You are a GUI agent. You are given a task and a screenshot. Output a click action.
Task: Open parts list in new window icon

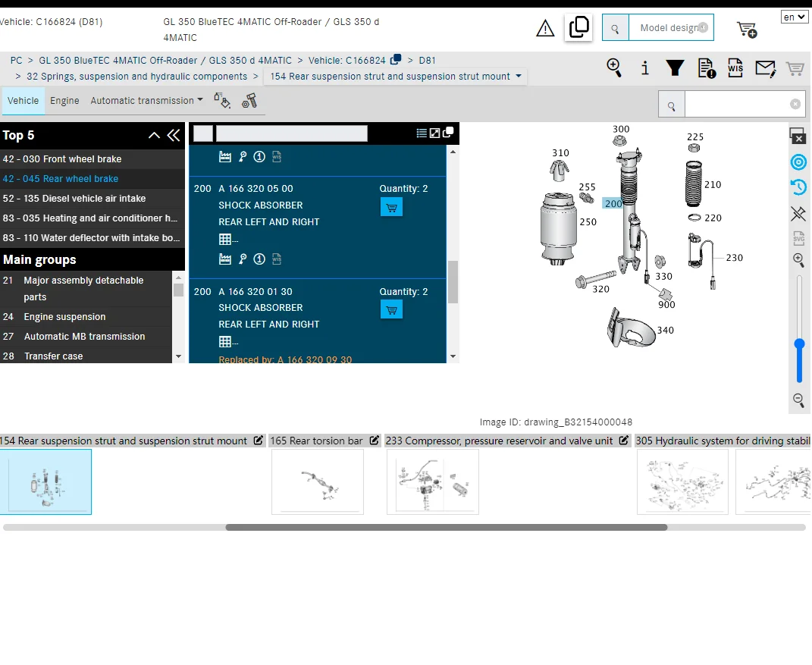448,132
